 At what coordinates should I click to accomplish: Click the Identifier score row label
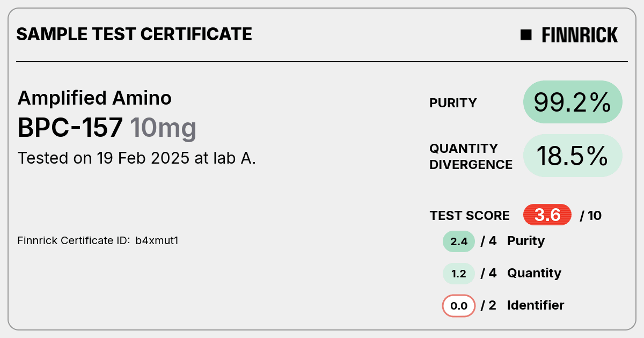point(536,305)
